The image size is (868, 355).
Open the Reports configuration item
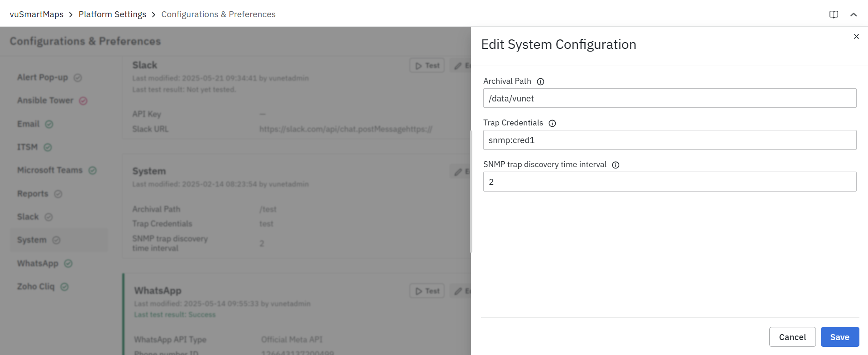click(33, 194)
